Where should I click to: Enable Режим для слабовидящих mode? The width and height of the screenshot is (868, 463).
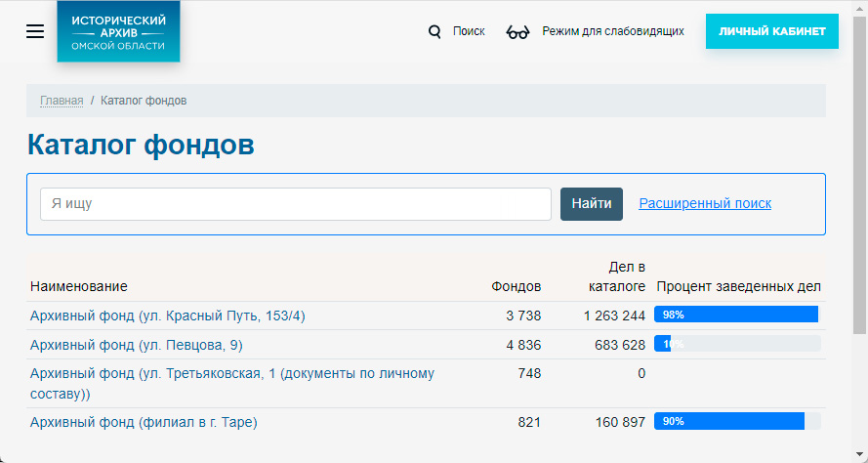(613, 31)
